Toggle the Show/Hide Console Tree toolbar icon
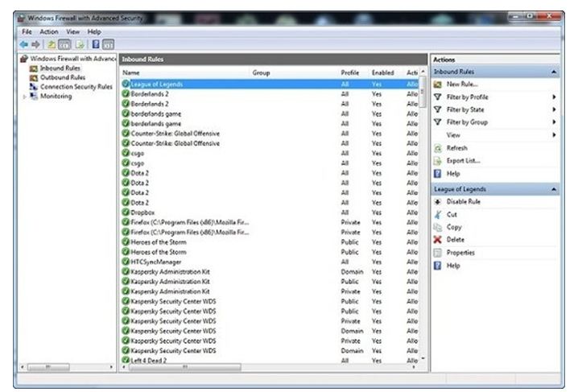The width and height of the screenshot is (578, 392). point(64,44)
